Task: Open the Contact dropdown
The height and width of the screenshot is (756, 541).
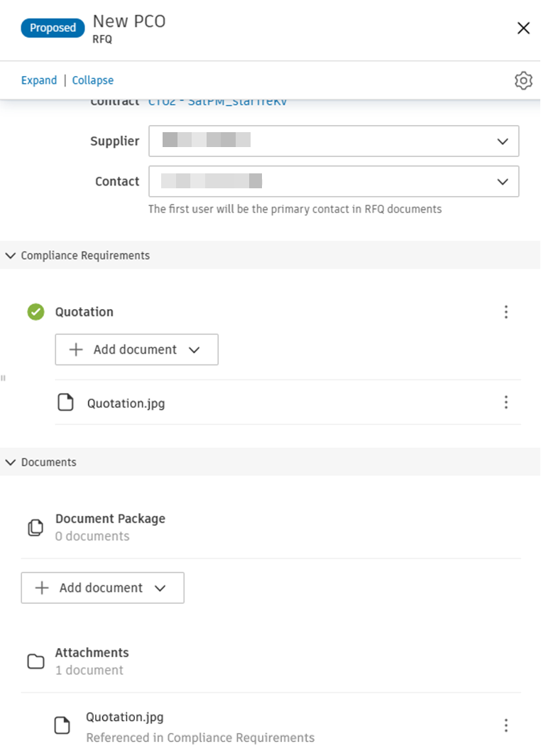Action: coord(503,181)
